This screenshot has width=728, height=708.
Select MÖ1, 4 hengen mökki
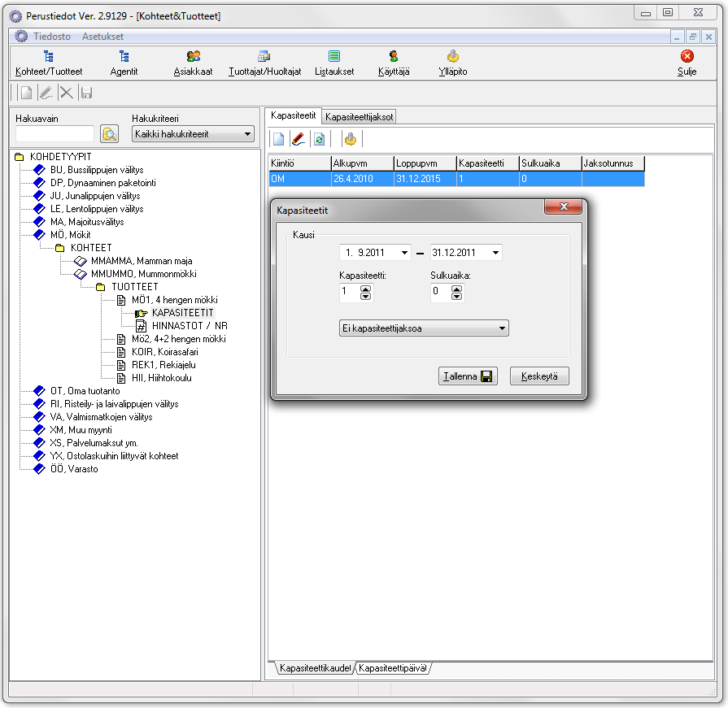(x=175, y=300)
